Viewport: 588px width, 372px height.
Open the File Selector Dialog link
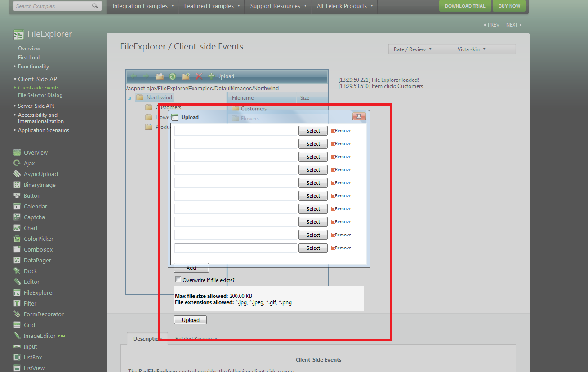coord(40,95)
